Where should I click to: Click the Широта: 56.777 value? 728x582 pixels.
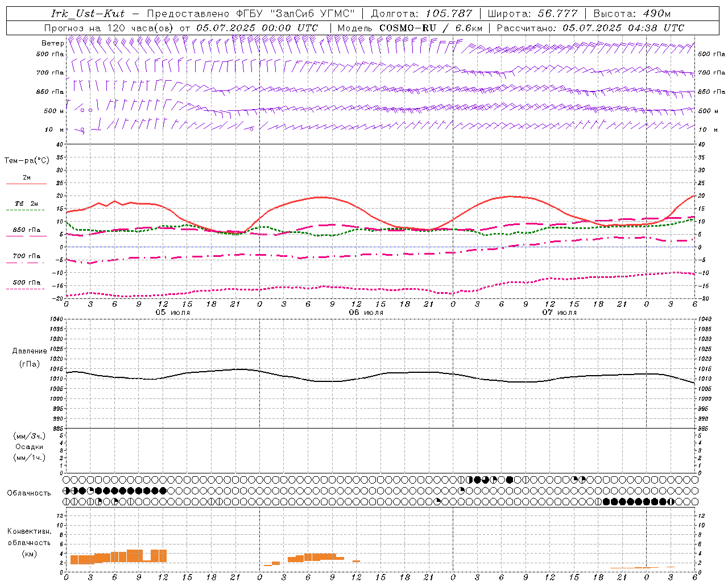tap(532, 14)
